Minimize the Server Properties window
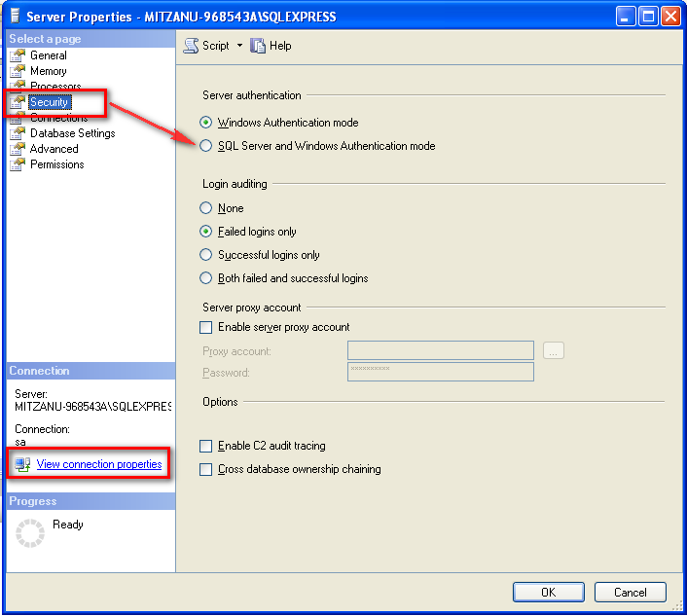Viewport: 687px width, 616px height. coord(626,17)
